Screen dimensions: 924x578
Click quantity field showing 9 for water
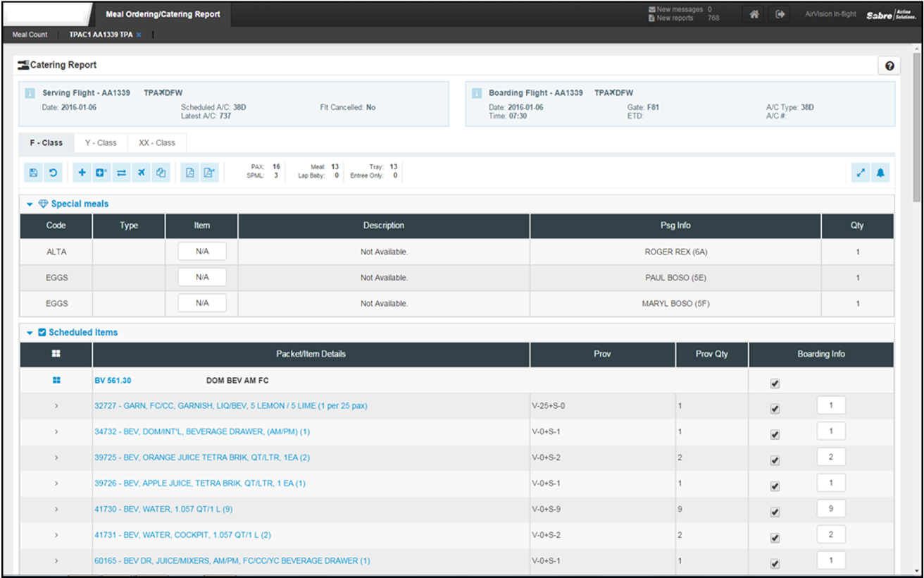coord(831,508)
